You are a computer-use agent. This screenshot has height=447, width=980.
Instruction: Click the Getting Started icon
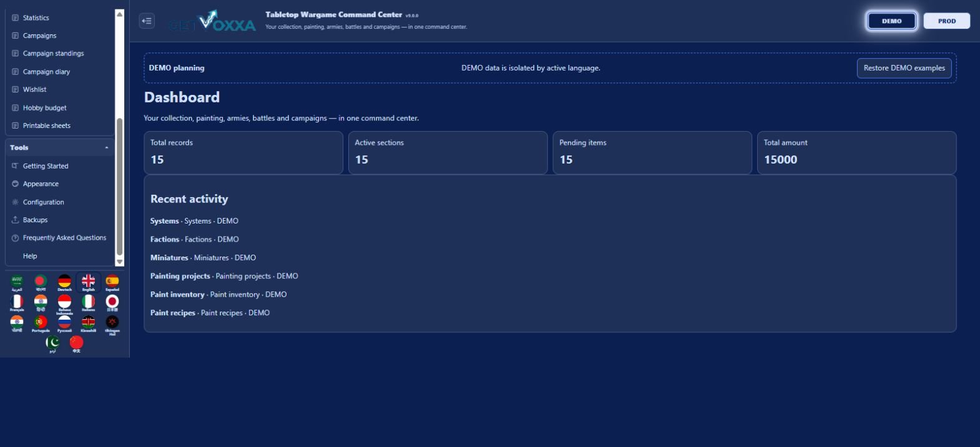click(15, 166)
